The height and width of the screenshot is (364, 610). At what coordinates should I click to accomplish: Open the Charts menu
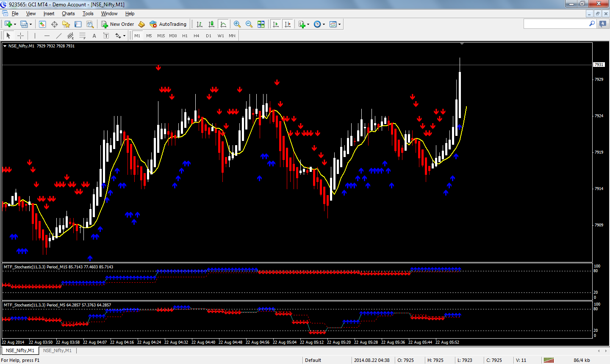pos(68,14)
